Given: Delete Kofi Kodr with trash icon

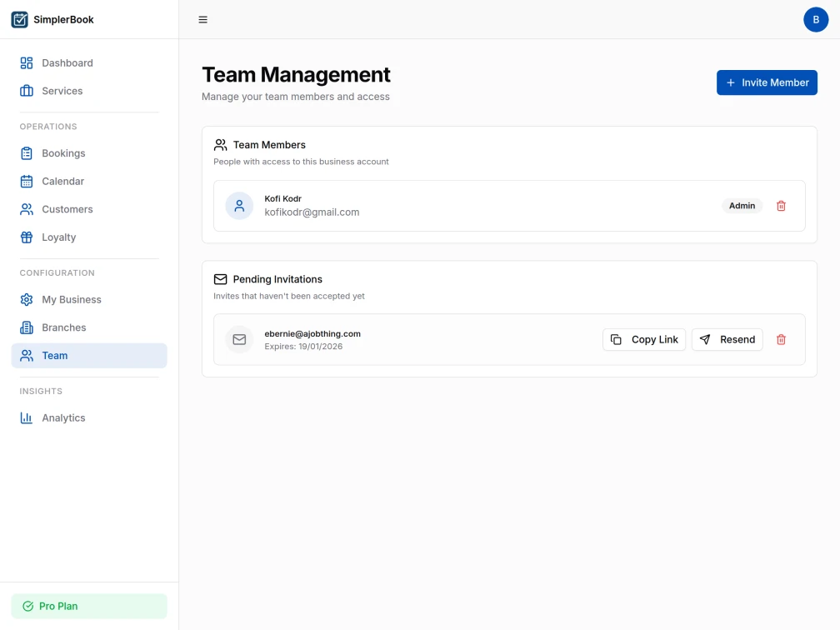Looking at the screenshot, I should coord(781,206).
